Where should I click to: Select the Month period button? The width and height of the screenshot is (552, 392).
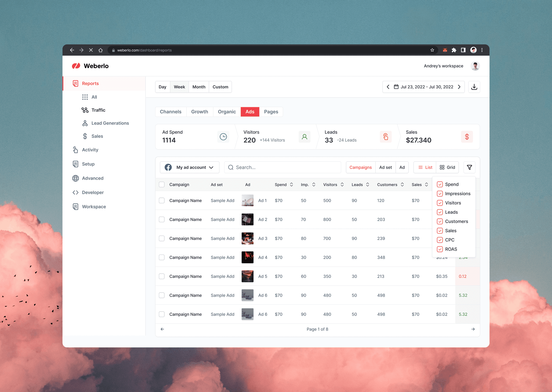[x=199, y=87]
